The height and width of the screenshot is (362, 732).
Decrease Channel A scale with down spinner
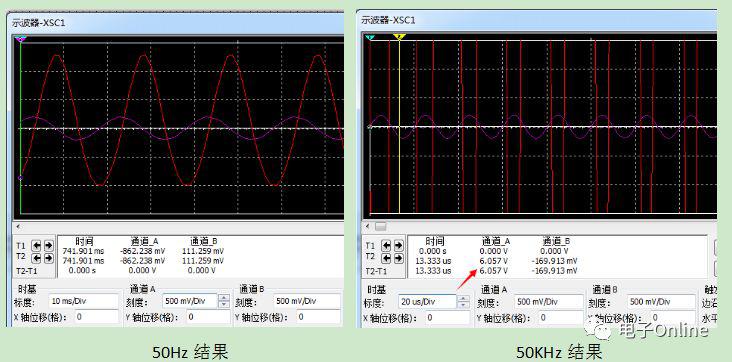pyautogui.click(x=224, y=305)
